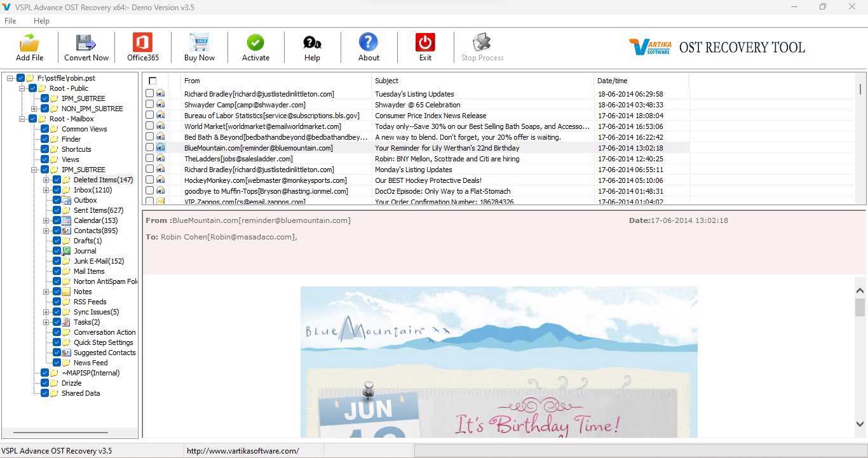The height and width of the screenshot is (458, 868).
Task: Select the Mail Items folder
Action: click(89, 271)
